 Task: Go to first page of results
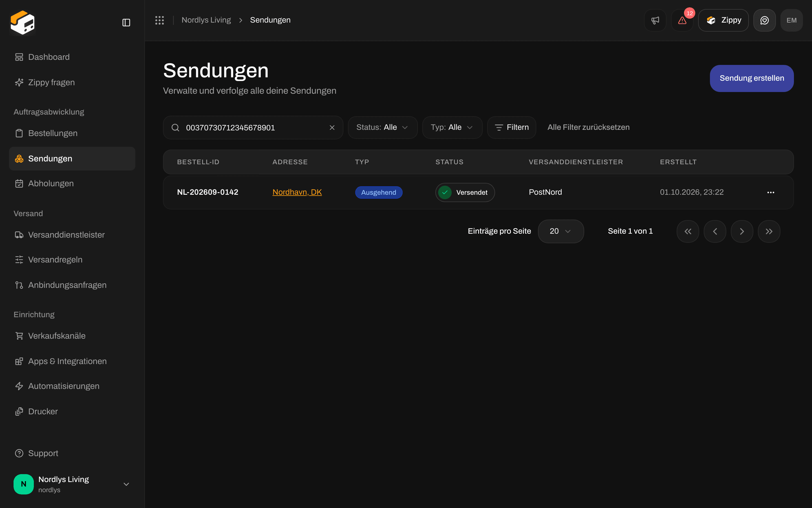[x=688, y=231]
